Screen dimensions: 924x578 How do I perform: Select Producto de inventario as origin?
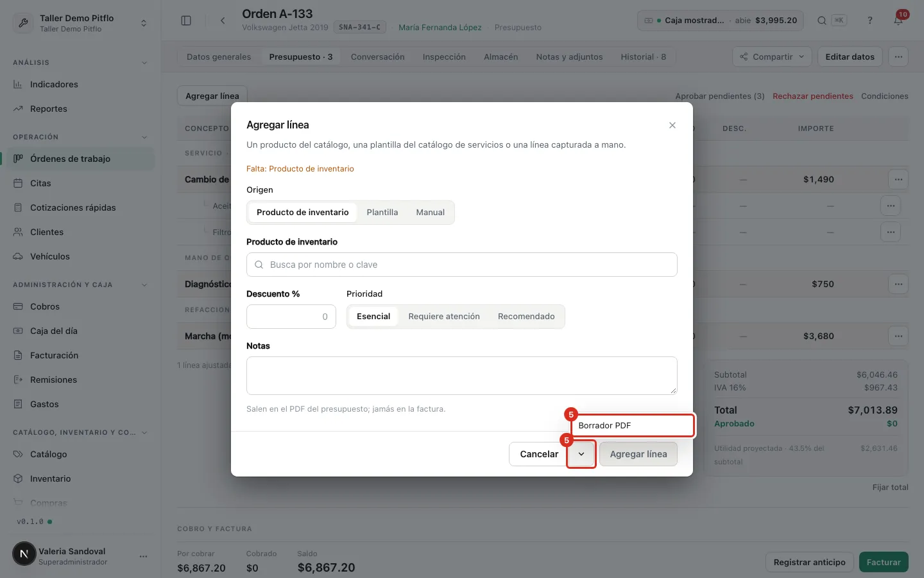303,213
